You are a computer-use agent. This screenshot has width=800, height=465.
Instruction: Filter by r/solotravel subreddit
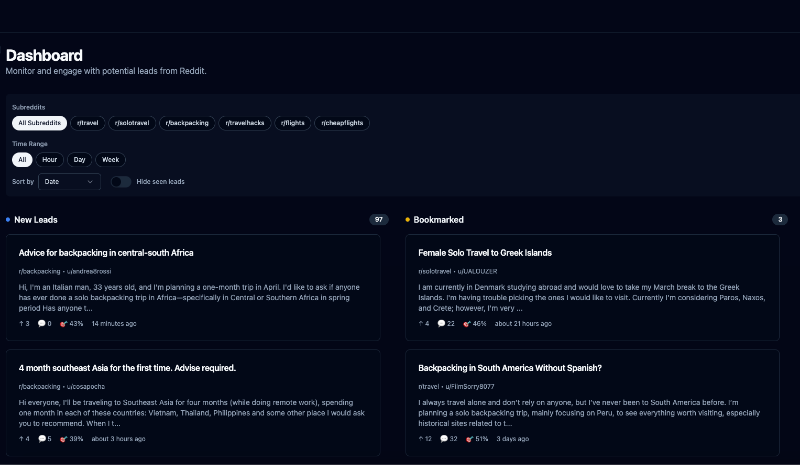pos(132,123)
